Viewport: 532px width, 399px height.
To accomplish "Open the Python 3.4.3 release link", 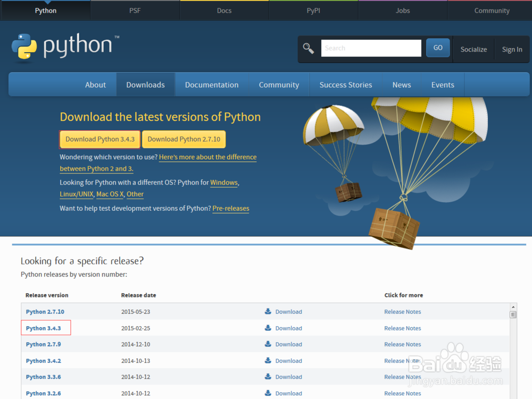I will pos(44,328).
